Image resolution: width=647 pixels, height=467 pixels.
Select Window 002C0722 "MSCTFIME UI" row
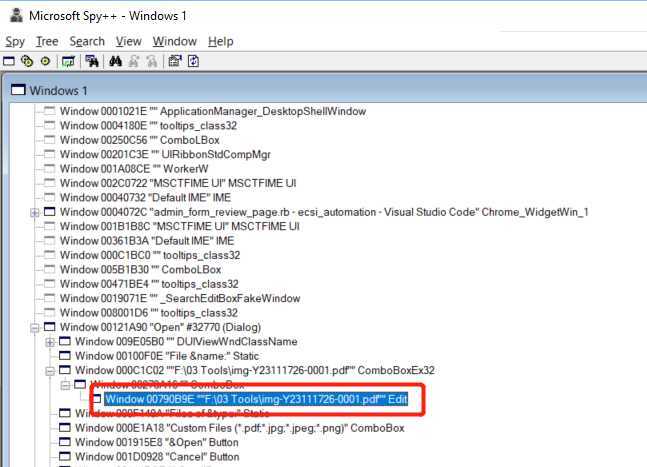click(x=178, y=183)
